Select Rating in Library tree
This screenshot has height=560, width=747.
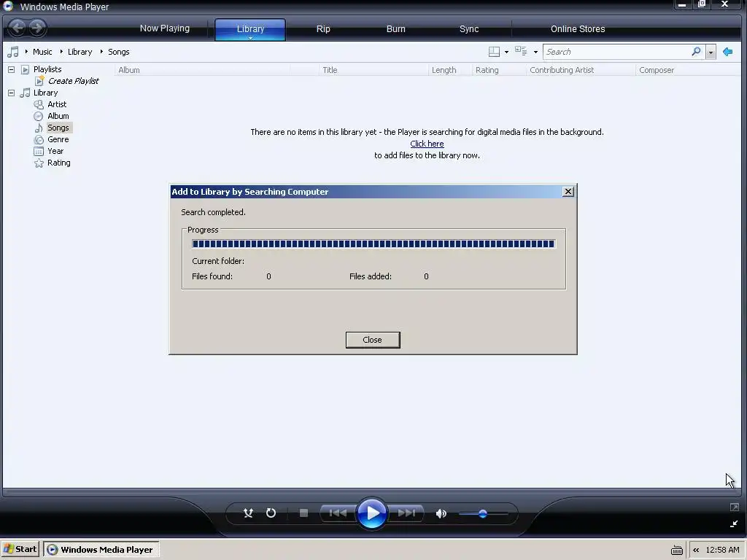pos(58,163)
